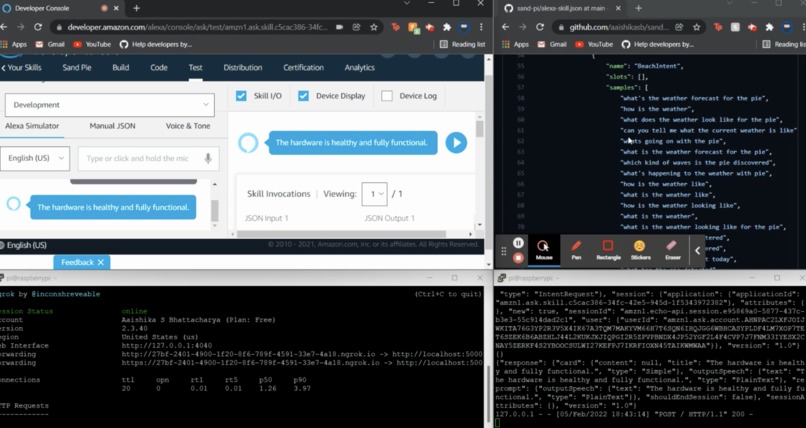Click the vertical scrollbar of the device display panel
Screen dimensions: 806x428
click(x=480, y=127)
